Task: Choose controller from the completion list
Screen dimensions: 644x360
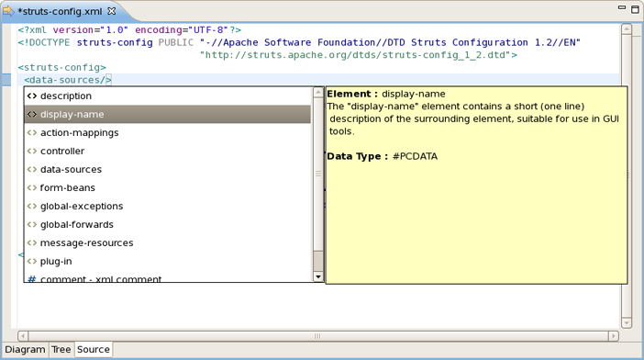Action: [x=168, y=151]
